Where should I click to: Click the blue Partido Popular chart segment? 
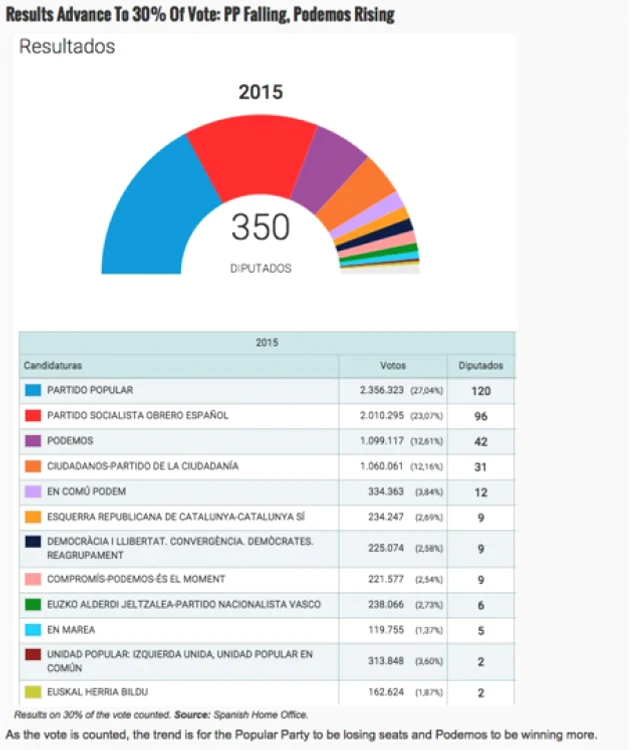pyautogui.click(x=153, y=210)
